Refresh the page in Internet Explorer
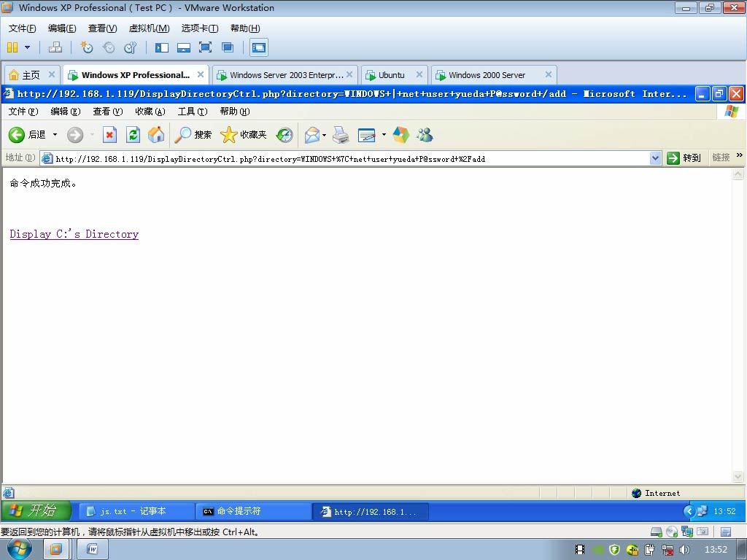 click(133, 135)
